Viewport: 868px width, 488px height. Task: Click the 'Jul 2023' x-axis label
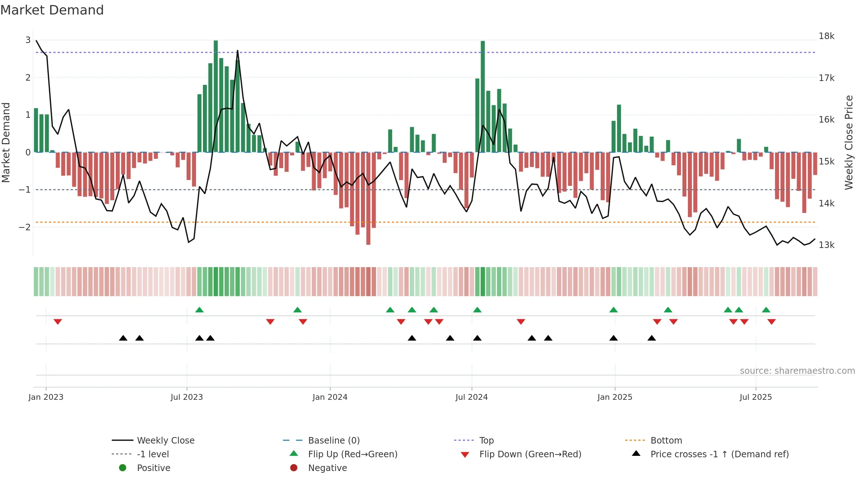pos(187,397)
